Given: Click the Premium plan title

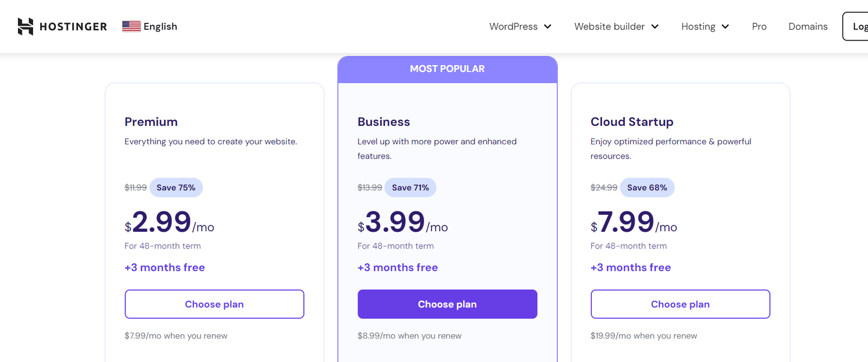Looking at the screenshot, I should (151, 122).
